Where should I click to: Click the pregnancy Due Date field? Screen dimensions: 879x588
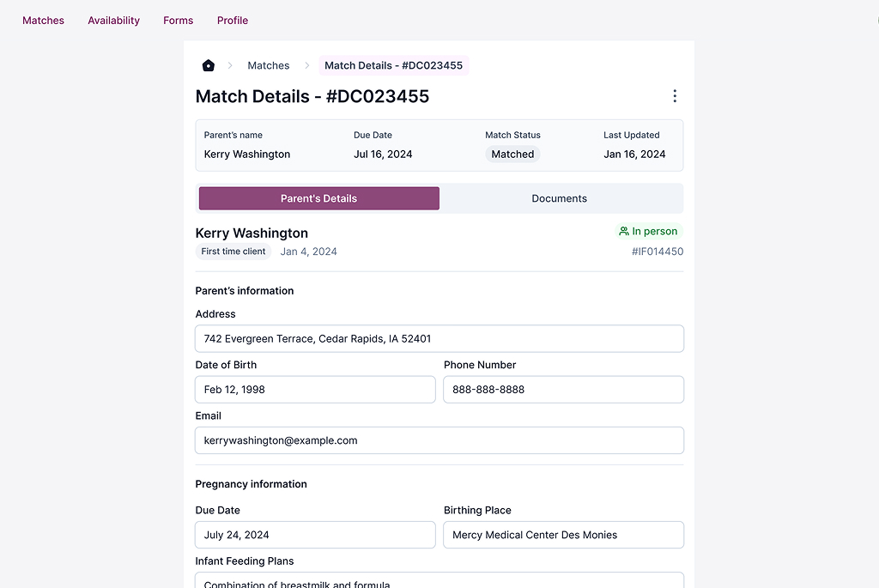tap(315, 535)
